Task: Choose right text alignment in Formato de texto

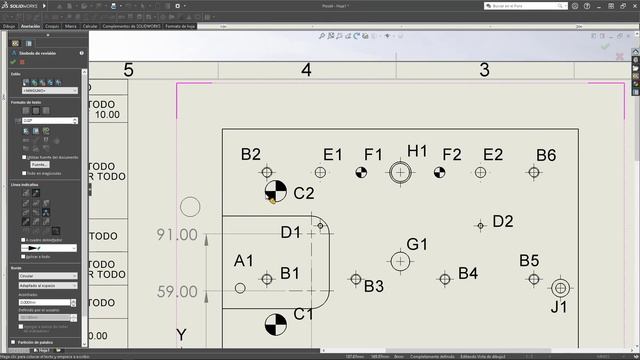Action: pos(46,111)
